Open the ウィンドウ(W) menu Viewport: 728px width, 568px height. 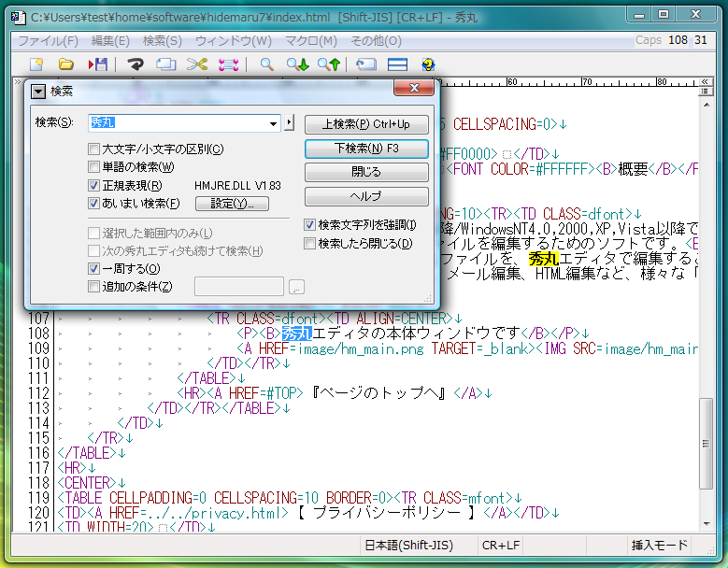(234, 41)
